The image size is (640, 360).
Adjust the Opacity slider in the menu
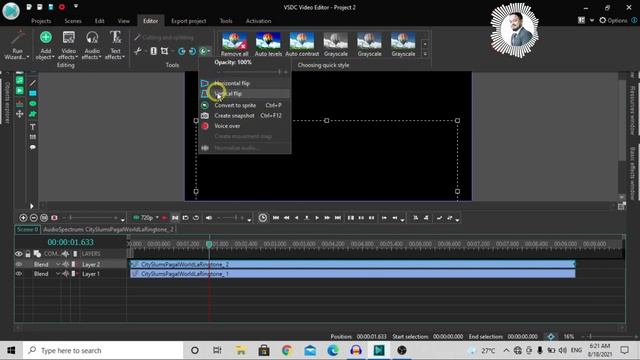tap(251, 72)
